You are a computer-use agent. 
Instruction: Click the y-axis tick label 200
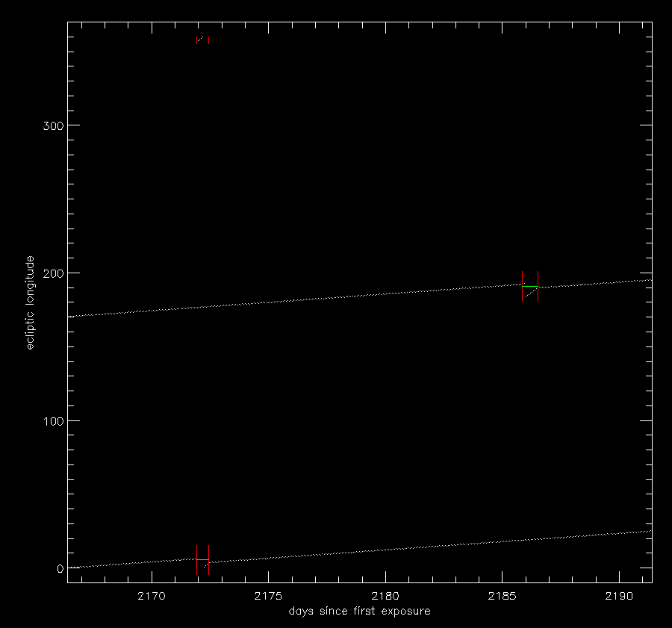53,273
